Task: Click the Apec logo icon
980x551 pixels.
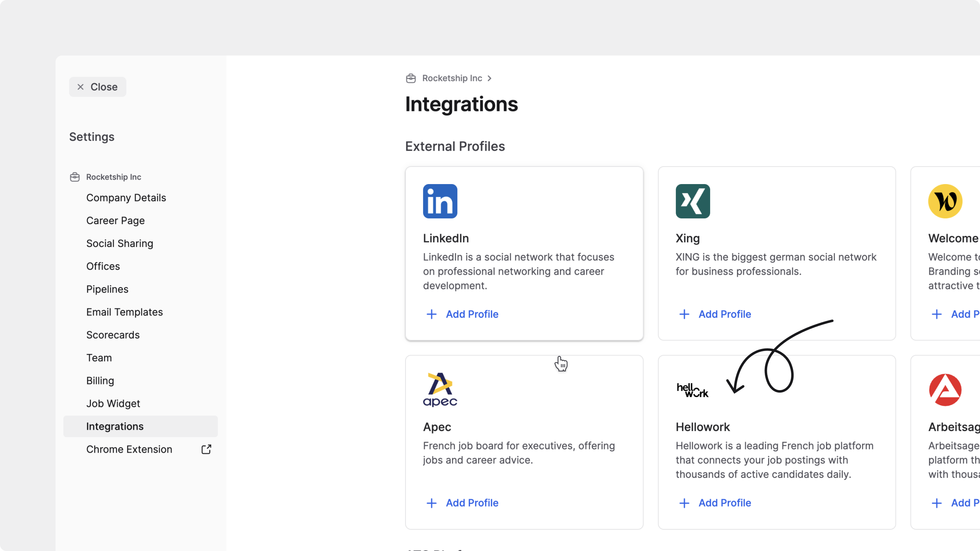Action: 440,390
